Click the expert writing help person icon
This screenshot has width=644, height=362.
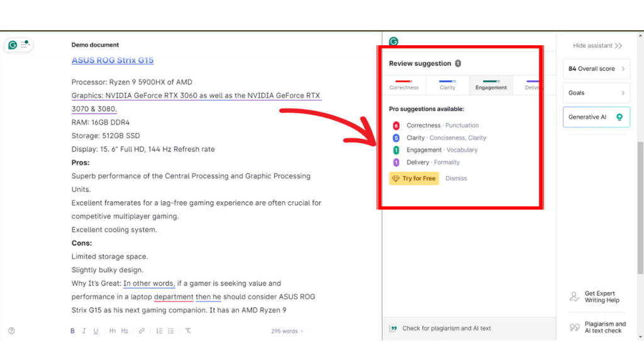[x=574, y=297]
